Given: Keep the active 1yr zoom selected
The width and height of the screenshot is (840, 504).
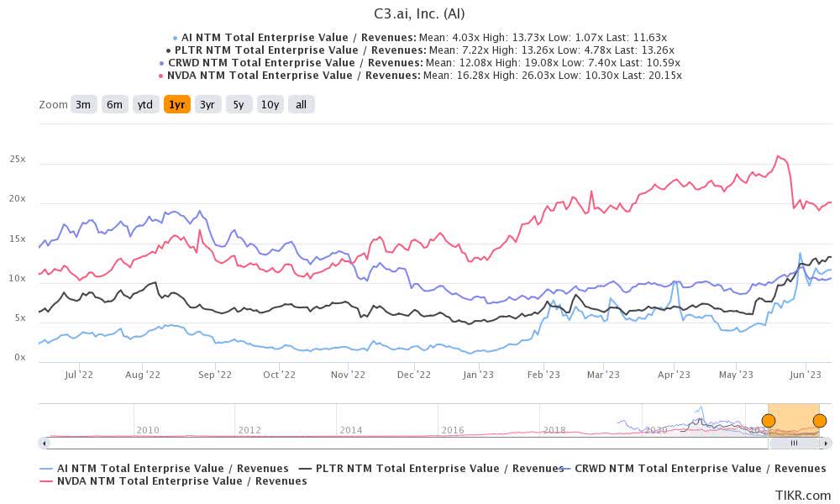Looking at the screenshot, I should [x=176, y=104].
